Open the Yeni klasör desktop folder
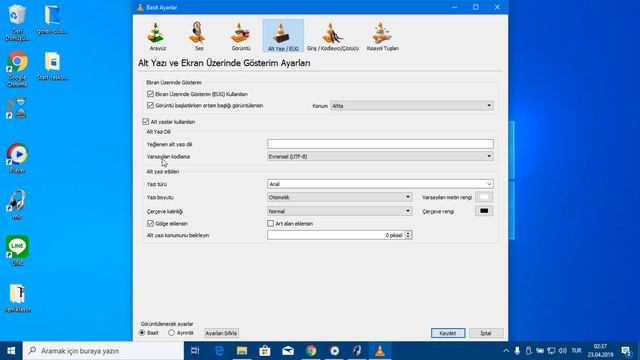The width and height of the screenshot is (640, 360). (x=18, y=298)
